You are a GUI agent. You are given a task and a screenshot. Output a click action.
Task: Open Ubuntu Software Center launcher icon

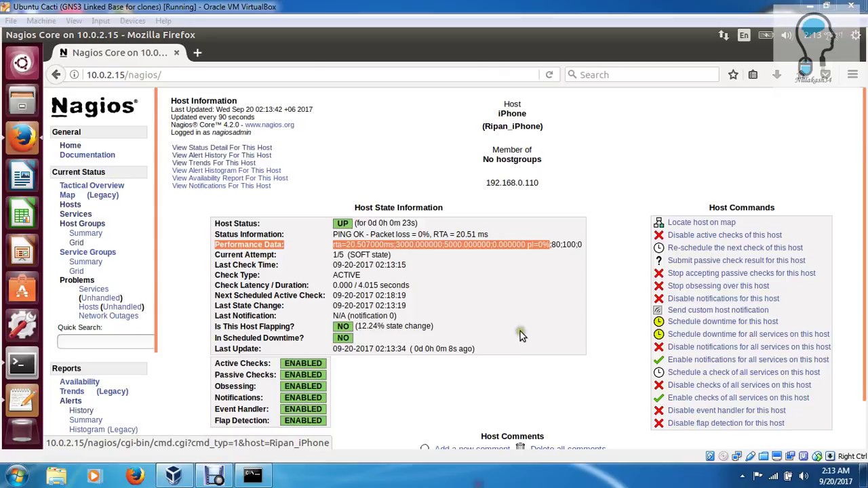pos(22,289)
